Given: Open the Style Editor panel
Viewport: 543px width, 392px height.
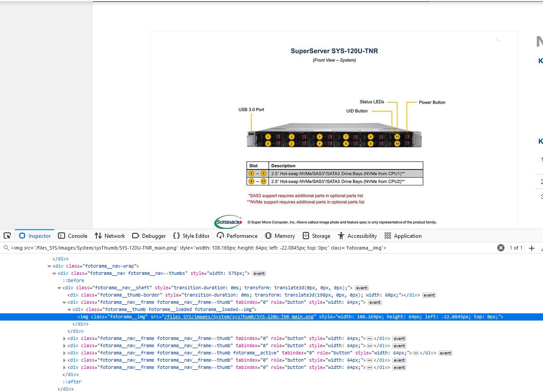Looking at the screenshot, I should click(x=191, y=236).
